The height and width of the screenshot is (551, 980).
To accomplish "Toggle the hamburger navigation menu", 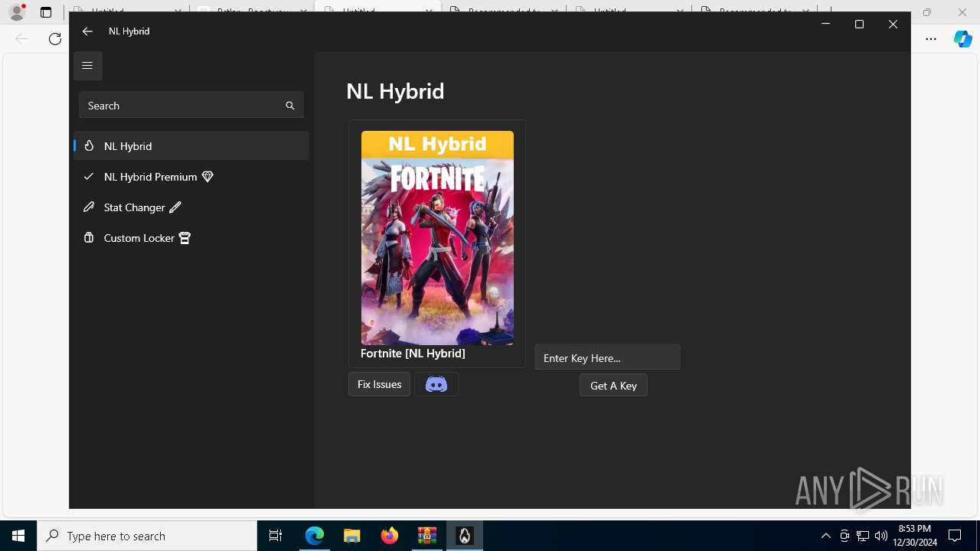I will [87, 66].
